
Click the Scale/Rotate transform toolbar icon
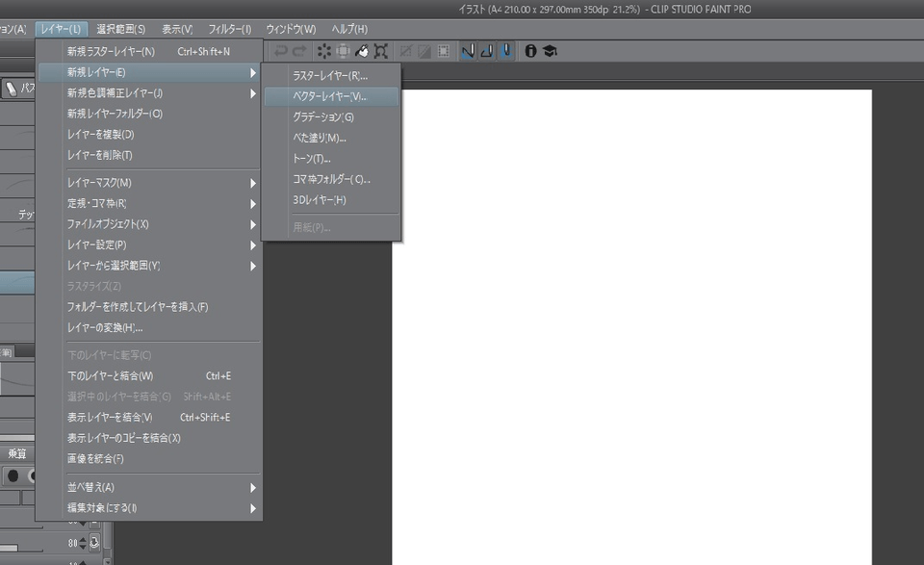click(x=380, y=51)
